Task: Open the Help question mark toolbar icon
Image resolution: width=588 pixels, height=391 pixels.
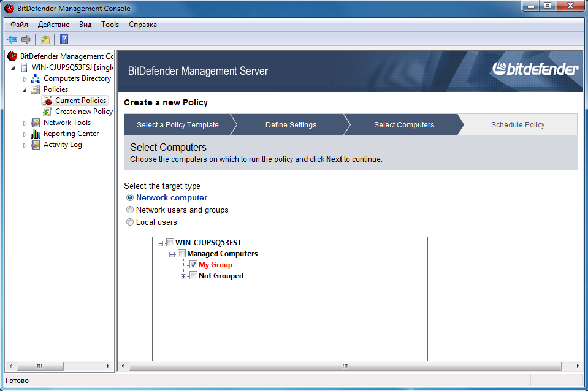Action: point(64,39)
